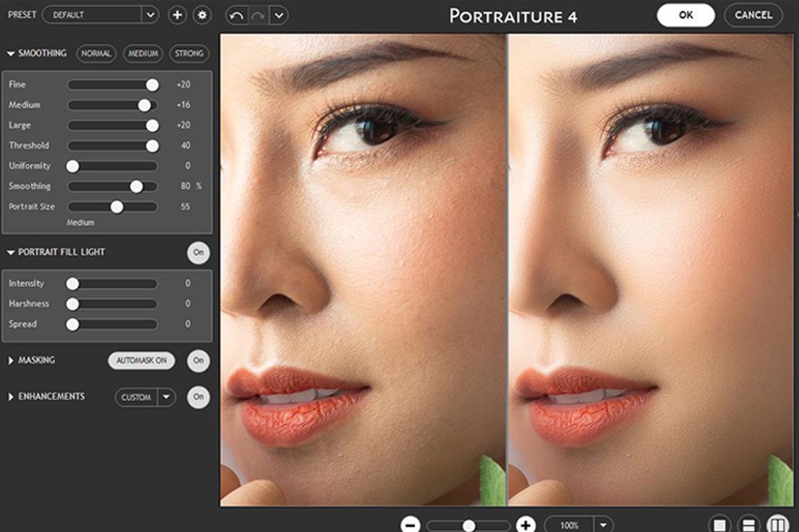The image size is (799, 532).
Task: Expand the Masking section
Action: pyautogui.click(x=11, y=360)
